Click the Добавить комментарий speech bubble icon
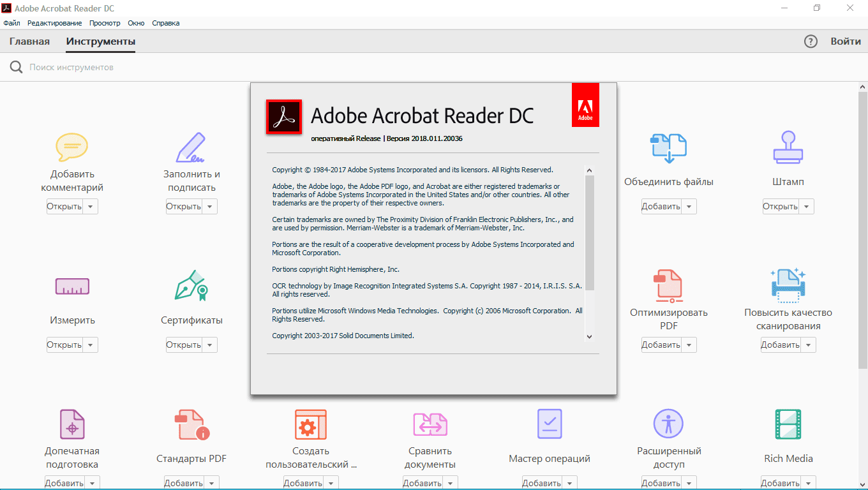This screenshot has height=490, width=868. (x=71, y=148)
